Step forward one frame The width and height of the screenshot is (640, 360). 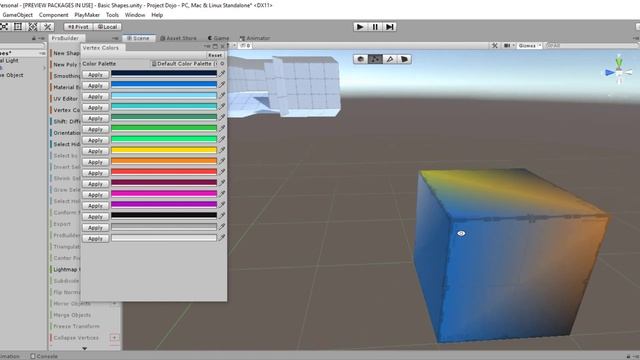click(390, 27)
